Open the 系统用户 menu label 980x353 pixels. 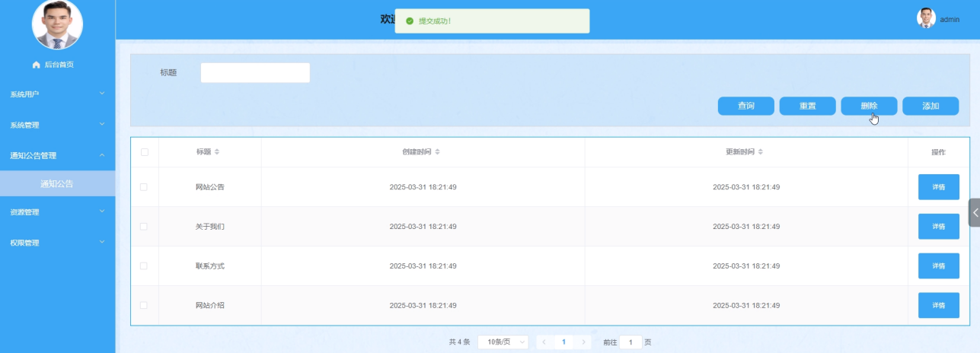pos(24,94)
